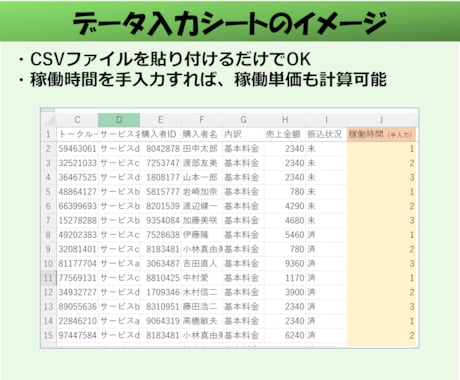
Task: Click cell containing 66399693
Action: pyautogui.click(x=77, y=206)
